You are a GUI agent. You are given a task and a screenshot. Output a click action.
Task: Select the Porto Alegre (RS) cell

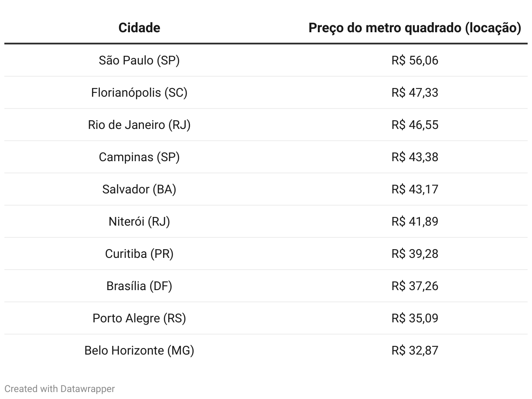coord(139,318)
